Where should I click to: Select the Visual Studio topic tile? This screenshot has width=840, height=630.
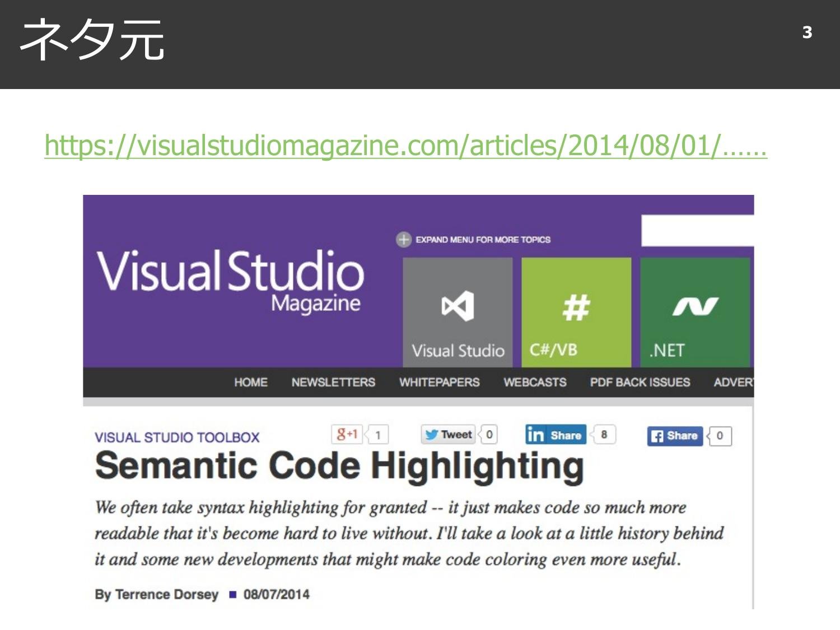[x=458, y=312]
